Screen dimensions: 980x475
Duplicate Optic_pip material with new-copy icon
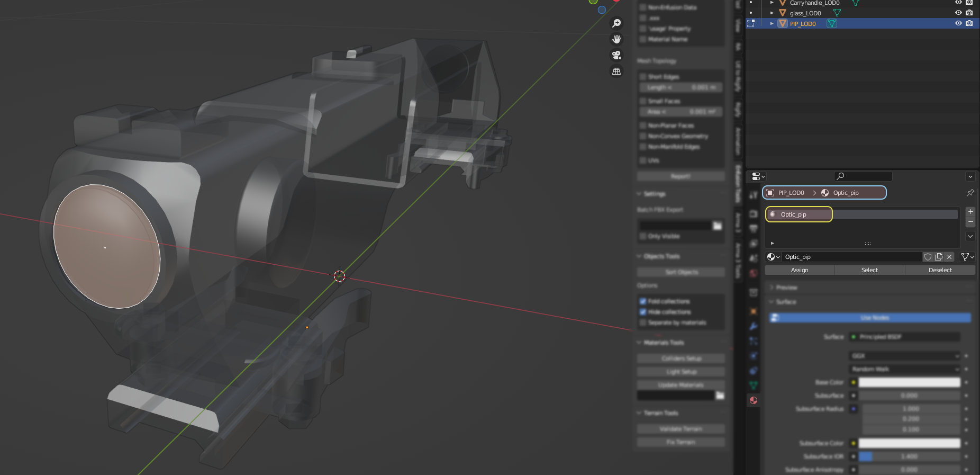click(x=939, y=257)
